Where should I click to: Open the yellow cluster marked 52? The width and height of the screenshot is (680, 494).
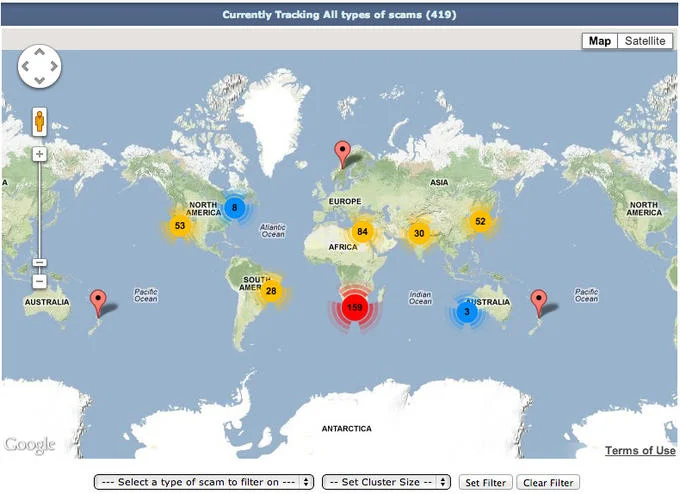click(x=480, y=221)
